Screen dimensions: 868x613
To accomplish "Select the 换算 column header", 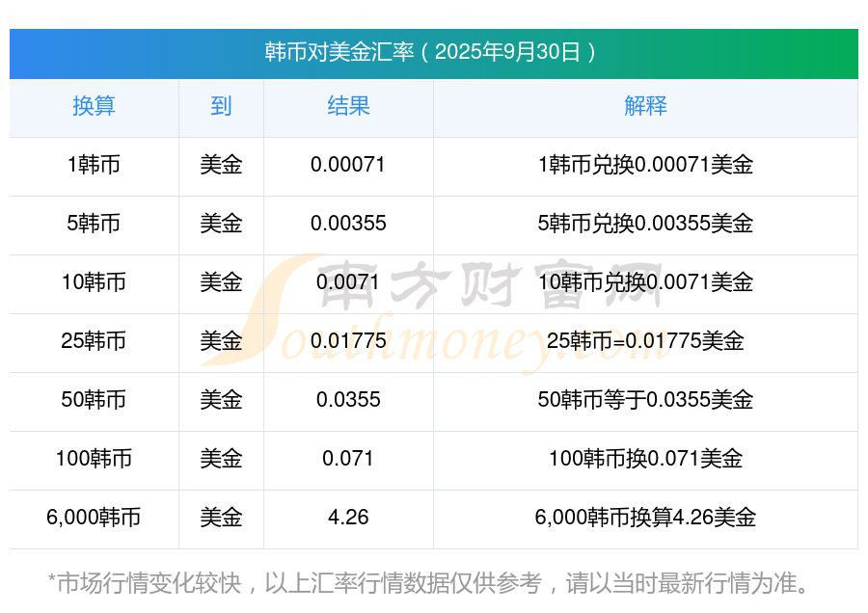I will (94, 107).
